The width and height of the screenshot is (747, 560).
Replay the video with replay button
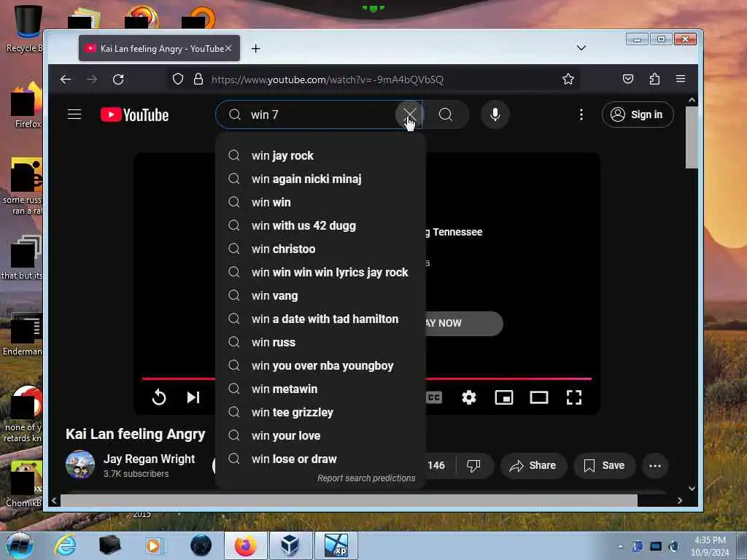pyautogui.click(x=158, y=397)
